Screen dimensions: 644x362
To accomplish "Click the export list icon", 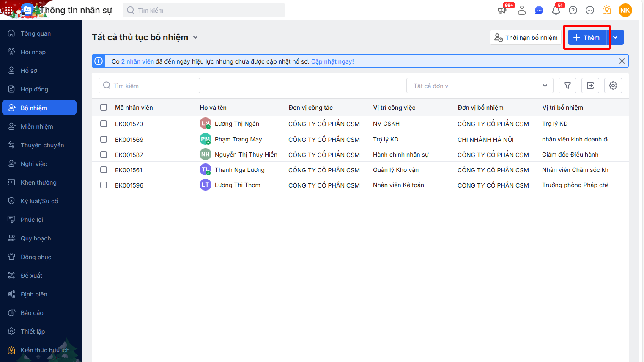I will pyautogui.click(x=590, y=86).
